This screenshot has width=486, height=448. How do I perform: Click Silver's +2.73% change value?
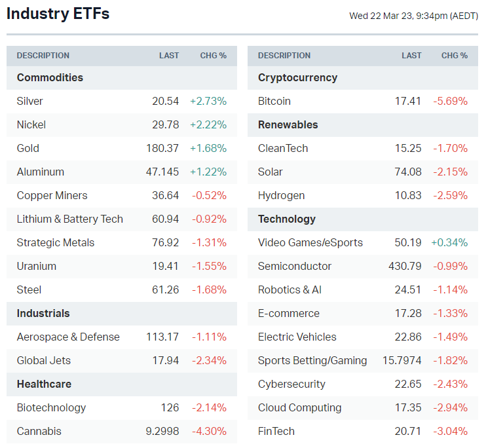click(x=208, y=101)
